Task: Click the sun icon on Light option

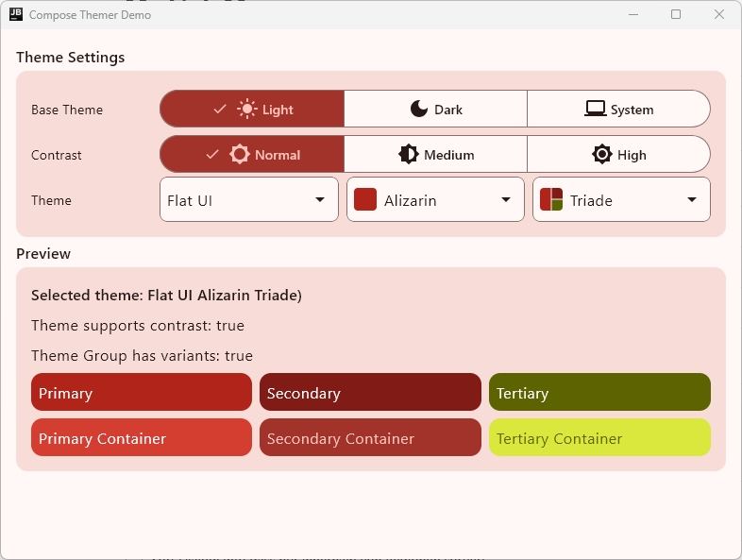Action: [246, 110]
